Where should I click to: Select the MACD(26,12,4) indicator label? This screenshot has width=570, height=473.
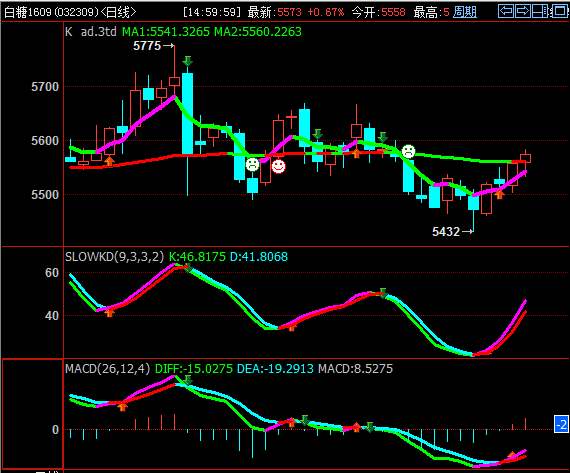(x=108, y=369)
